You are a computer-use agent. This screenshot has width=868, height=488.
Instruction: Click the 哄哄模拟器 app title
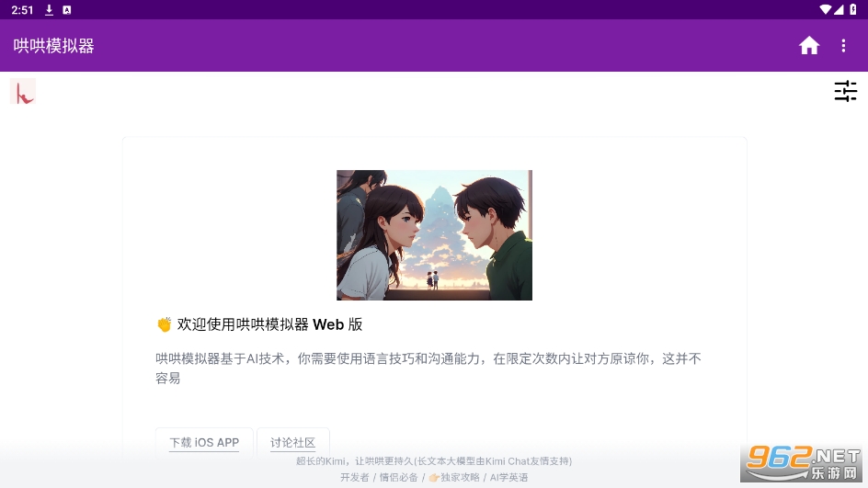coord(53,46)
